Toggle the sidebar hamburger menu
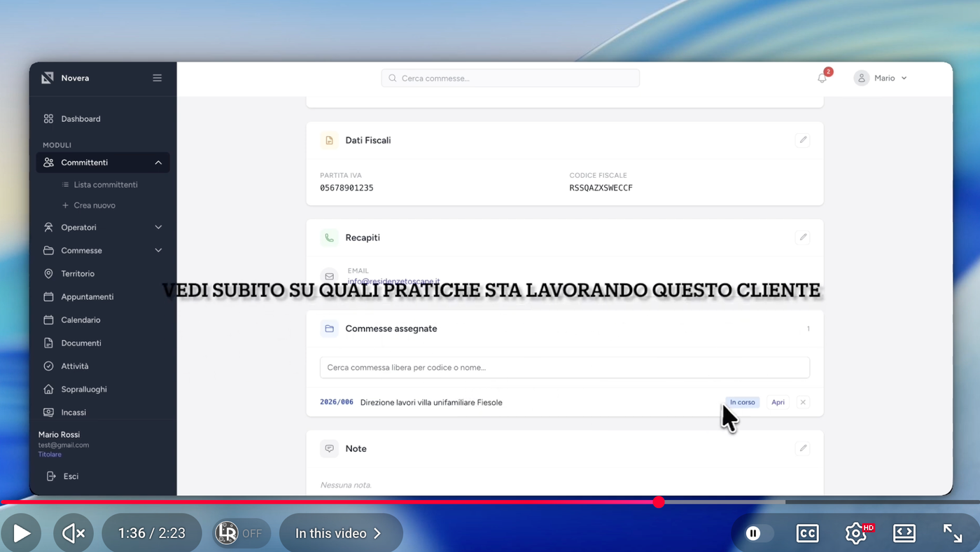This screenshot has height=552, width=980. [x=157, y=78]
